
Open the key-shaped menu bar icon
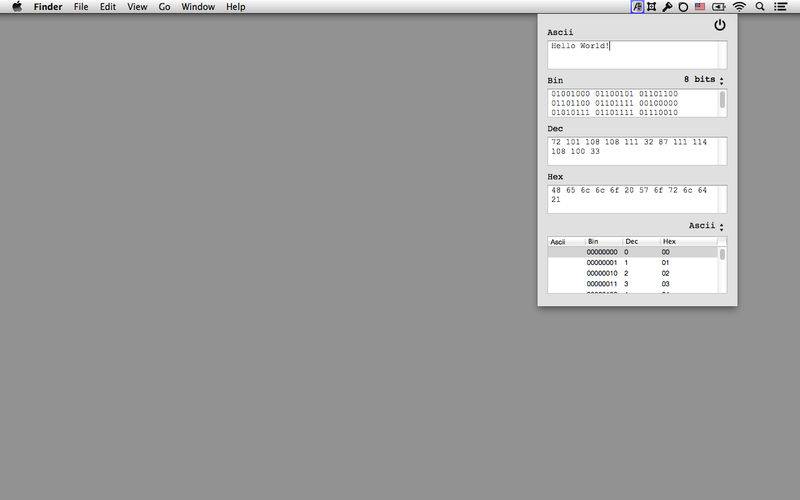click(667, 7)
